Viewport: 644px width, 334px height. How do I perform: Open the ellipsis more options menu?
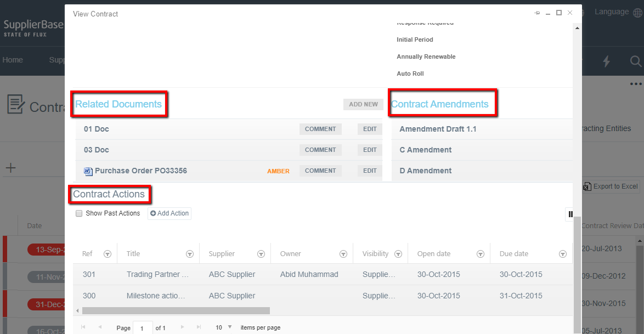(635, 83)
